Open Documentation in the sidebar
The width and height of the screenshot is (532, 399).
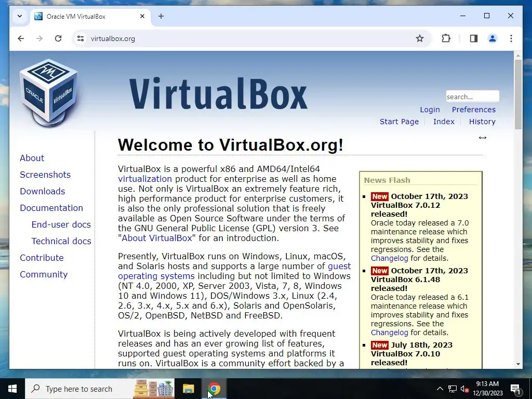[51, 208]
